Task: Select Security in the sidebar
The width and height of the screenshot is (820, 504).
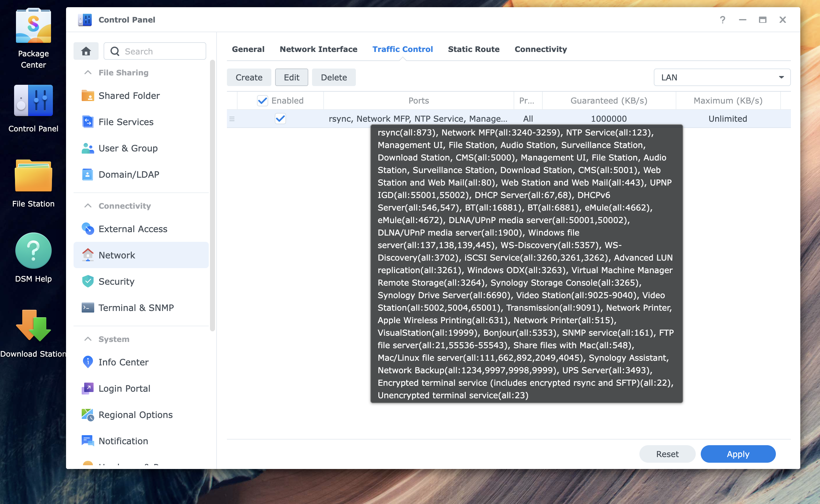Action: pyautogui.click(x=116, y=282)
